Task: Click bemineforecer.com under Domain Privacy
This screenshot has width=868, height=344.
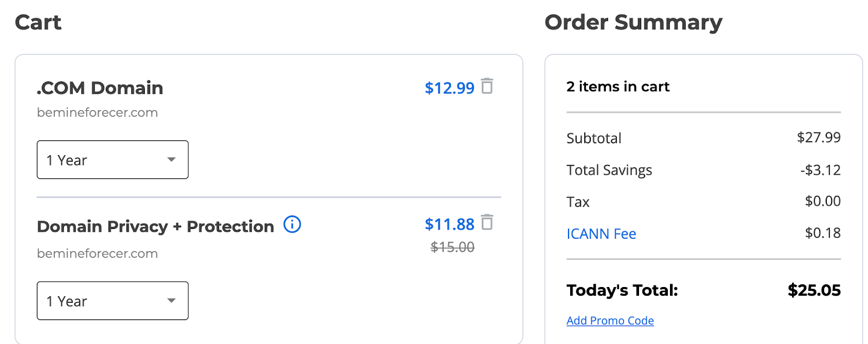Action: pyautogui.click(x=97, y=254)
